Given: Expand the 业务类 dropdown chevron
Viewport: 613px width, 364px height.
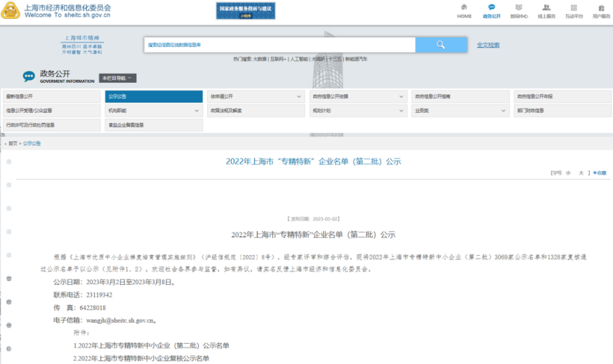Looking at the screenshot, I should pos(503,110).
